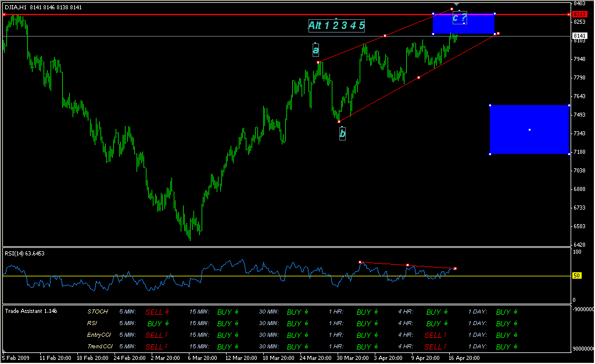Click the RSI 5 MIN BUY arrow
This screenshot has height=364, width=595.
click(167, 323)
